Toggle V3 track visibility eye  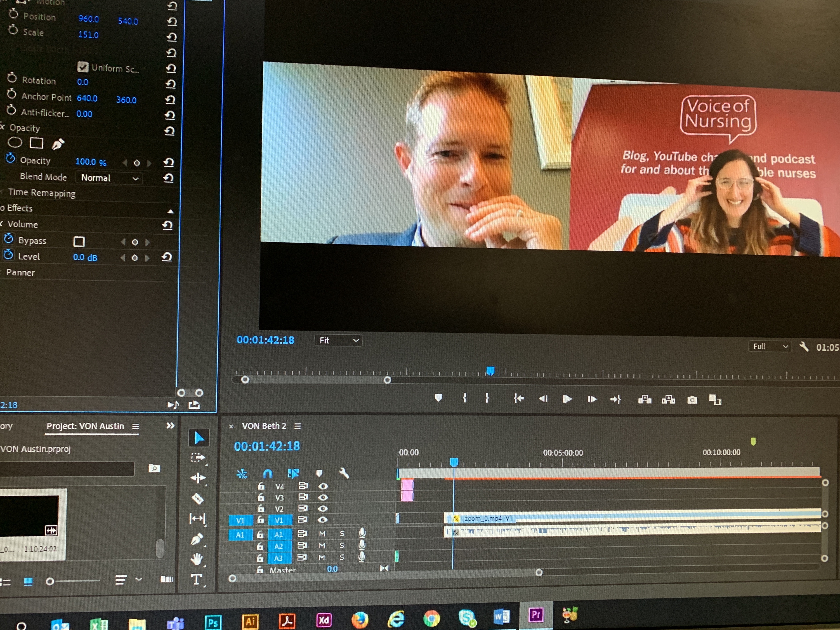323,497
